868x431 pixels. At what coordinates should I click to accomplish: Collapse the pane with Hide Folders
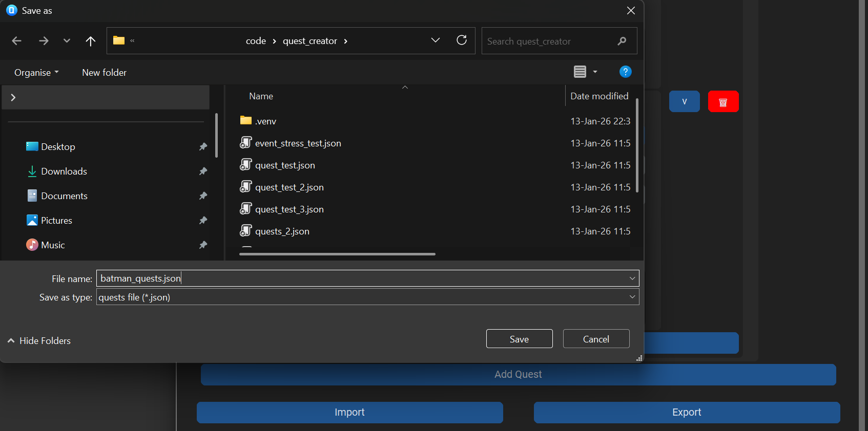click(x=39, y=341)
